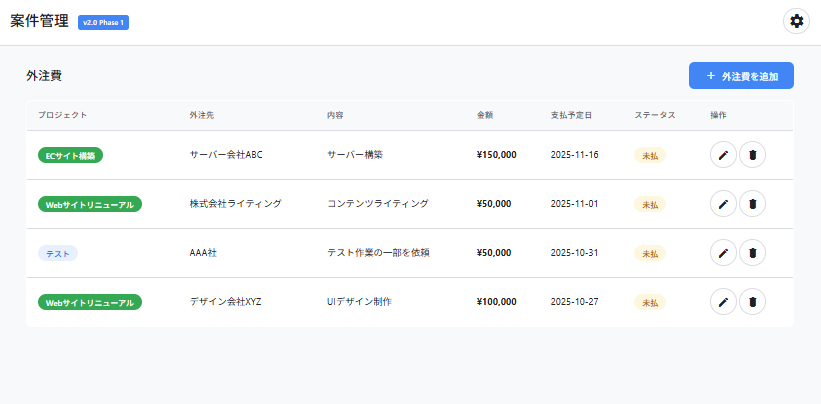The image size is (821, 404).
Task: Delete the サーバー会社ABC outsourcing row
Action: [x=752, y=155]
